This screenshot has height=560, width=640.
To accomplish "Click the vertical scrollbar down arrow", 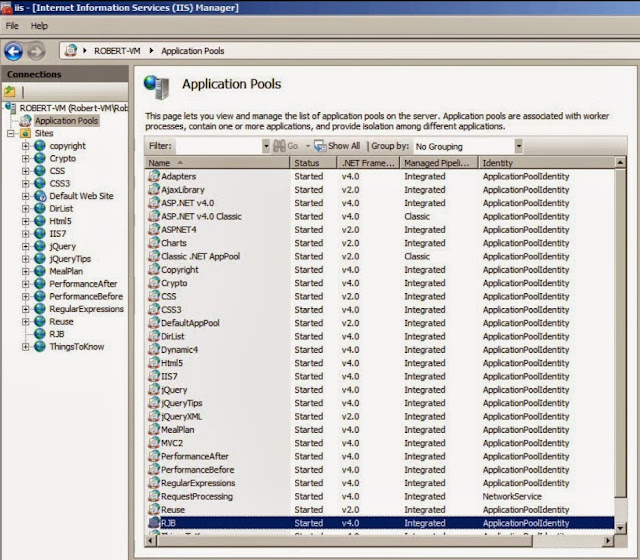I will (620, 528).
